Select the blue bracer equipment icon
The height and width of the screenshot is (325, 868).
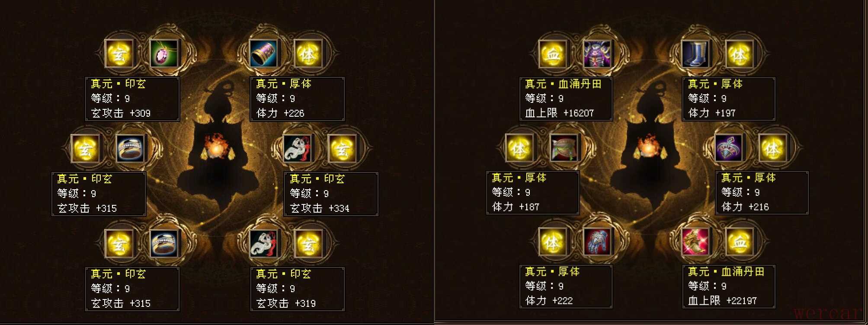click(x=264, y=54)
